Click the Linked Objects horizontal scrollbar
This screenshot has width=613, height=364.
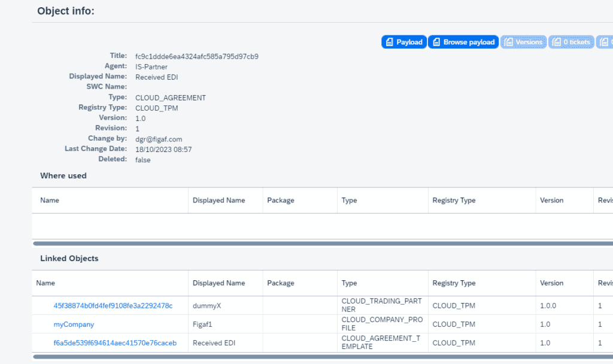coord(323,357)
